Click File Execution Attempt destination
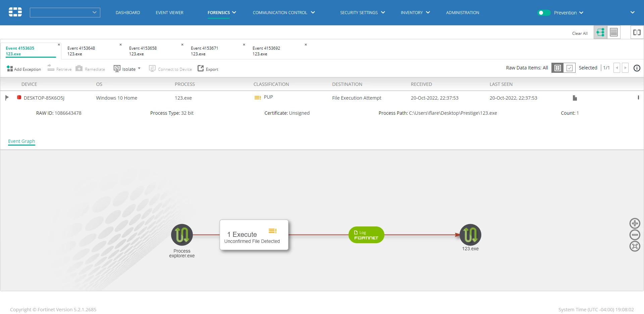The width and height of the screenshot is (644, 314). click(x=357, y=98)
